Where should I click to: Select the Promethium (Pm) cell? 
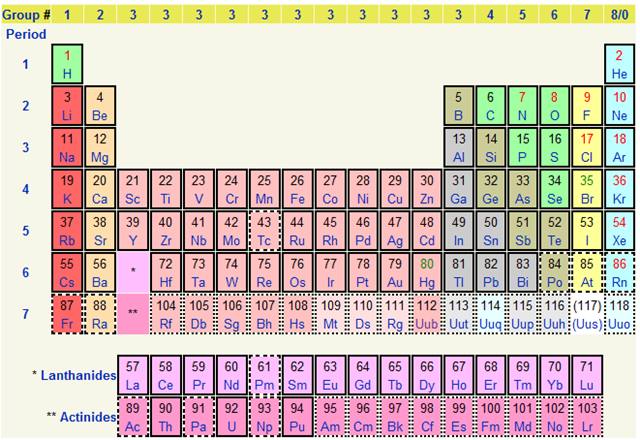(x=264, y=375)
